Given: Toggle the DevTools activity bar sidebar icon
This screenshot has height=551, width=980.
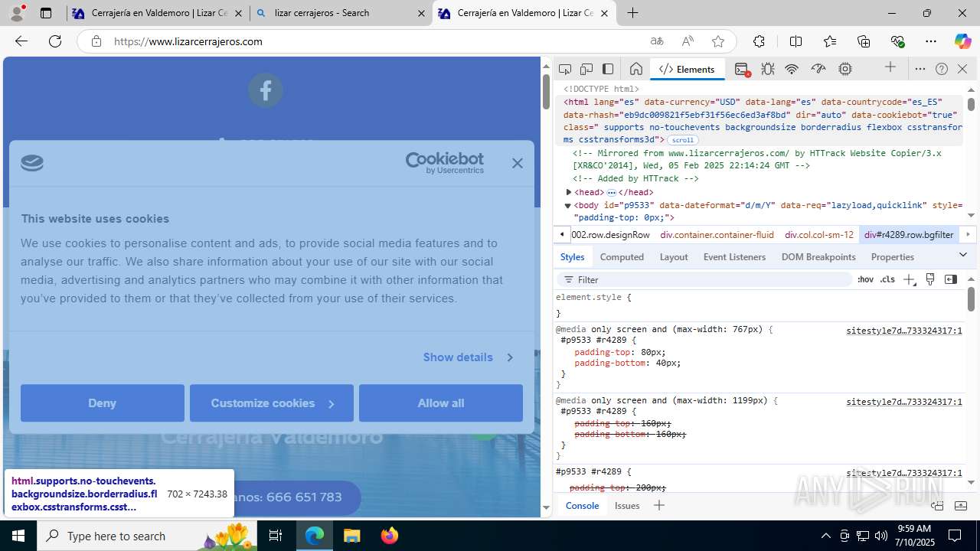Looking at the screenshot, I should (608, 69).
